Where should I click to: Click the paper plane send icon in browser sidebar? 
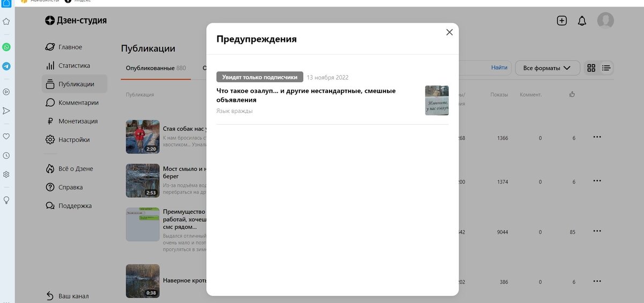pyautogui.click(x=6, y=111)
